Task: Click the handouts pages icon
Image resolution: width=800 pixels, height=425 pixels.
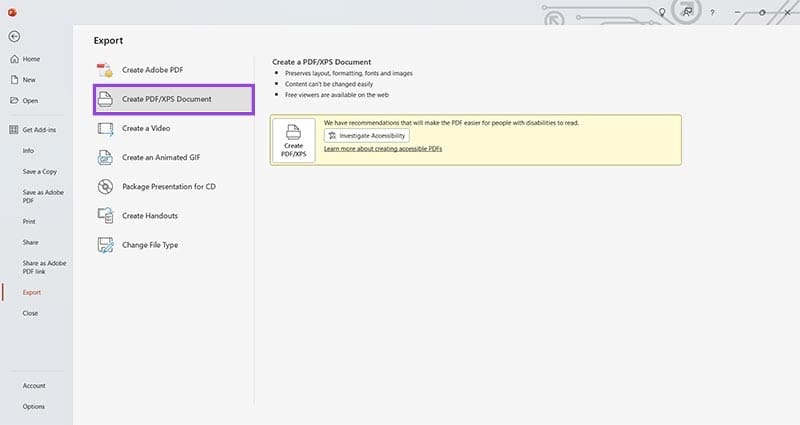Action: point(105,216)
